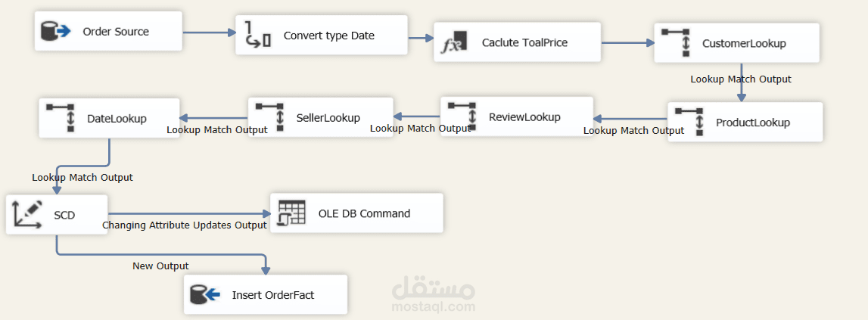Click the Lookup Match Output label under CustomerLookup
The image size is (868, 320).
tap(741, 79)
